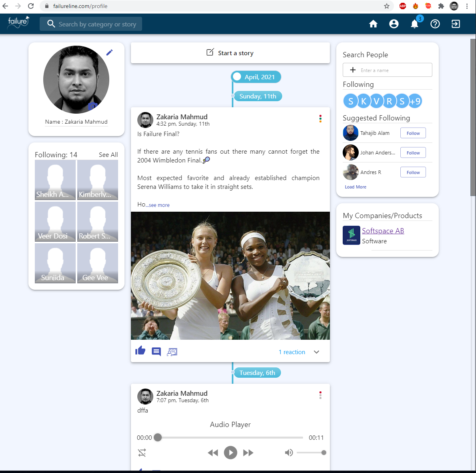Click the first S following bubble
Viewport: 476px width, 473px height.
[351, 101]
